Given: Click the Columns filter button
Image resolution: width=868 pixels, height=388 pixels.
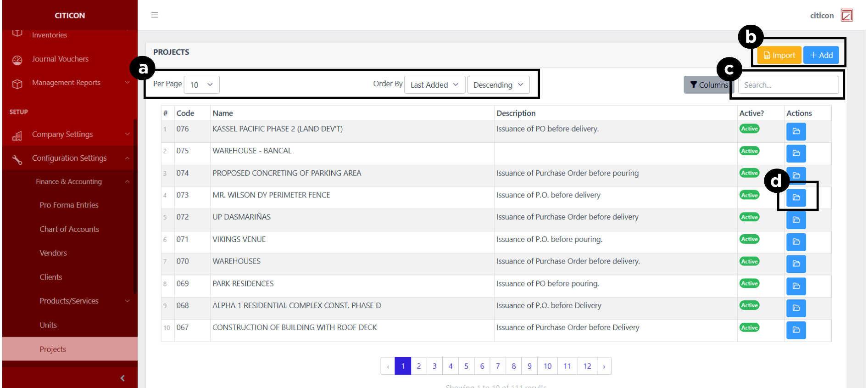Looking at the screenshot, I should (x=708, y=85).
